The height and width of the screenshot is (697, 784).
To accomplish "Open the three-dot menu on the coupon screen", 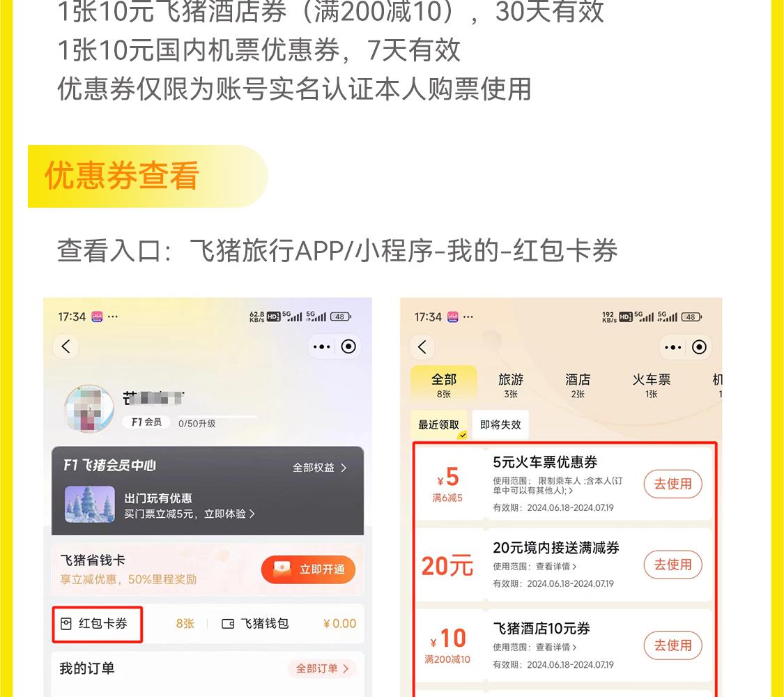I will (673, 347).
